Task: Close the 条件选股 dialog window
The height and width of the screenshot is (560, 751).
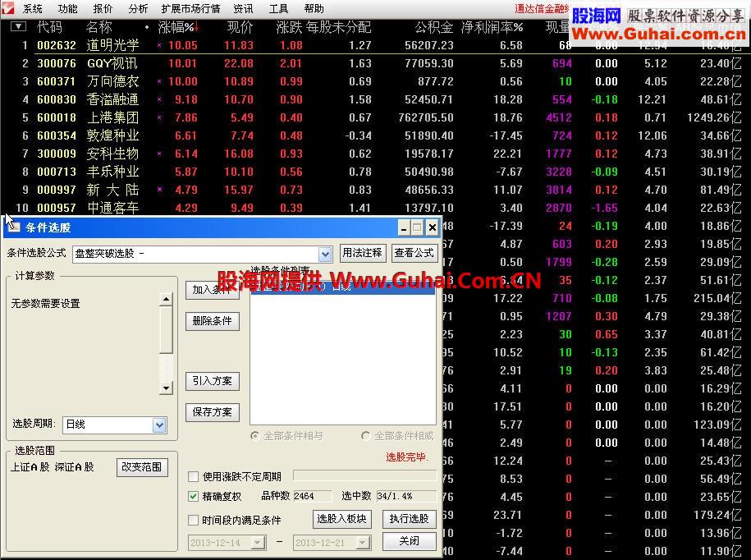Action: (432, 227)
